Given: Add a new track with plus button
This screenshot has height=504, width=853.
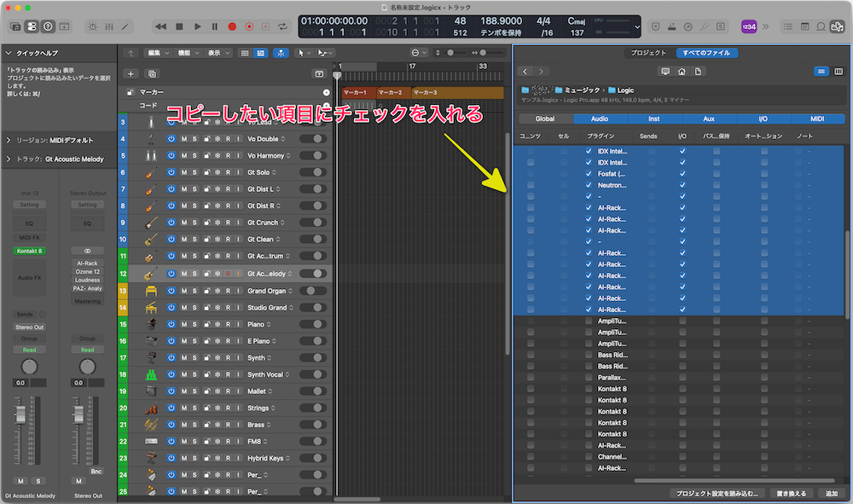Looking at the screenshot, I should [x=130, y=73].
